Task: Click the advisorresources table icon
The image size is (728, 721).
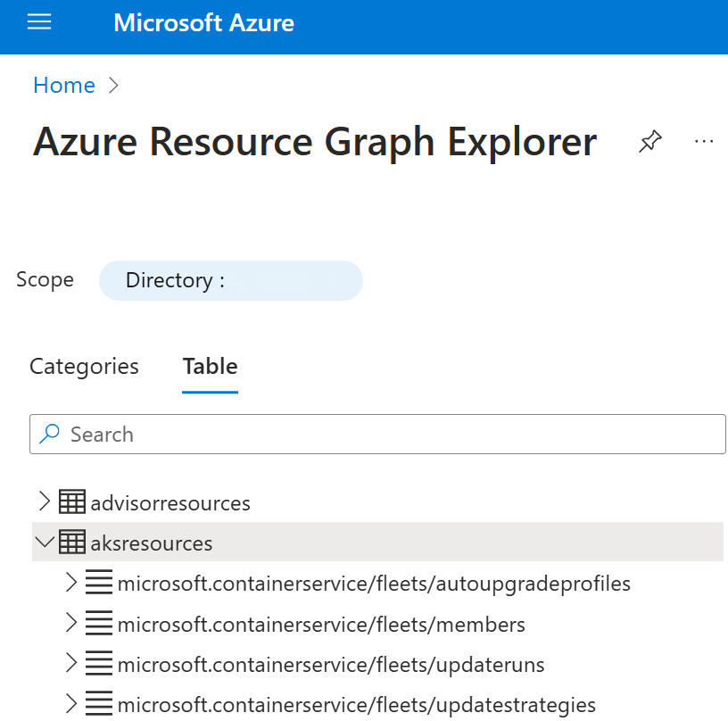Action: [x=72, y=502]
